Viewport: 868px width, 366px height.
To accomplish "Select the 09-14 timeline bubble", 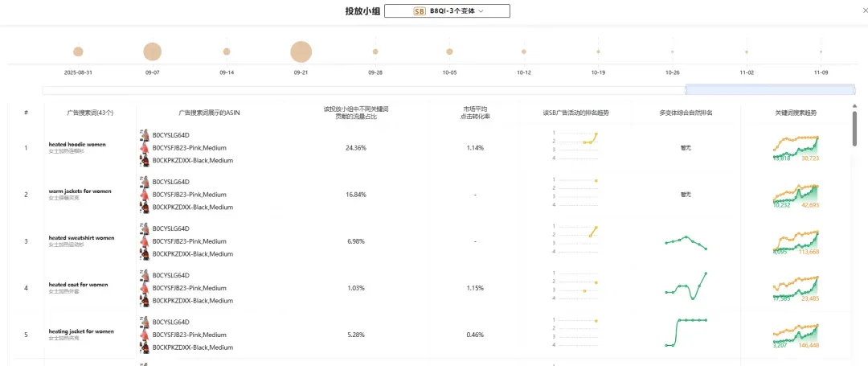I will 227,51.
